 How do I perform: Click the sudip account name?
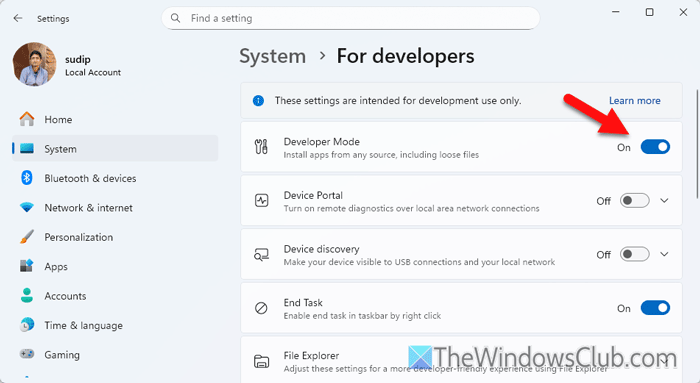(78, 59)
